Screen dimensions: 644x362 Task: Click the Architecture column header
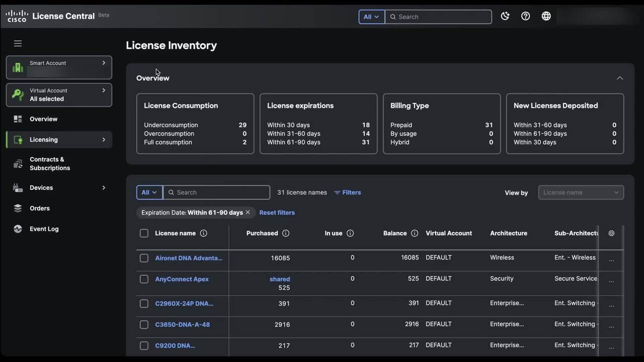pos(509,233)
